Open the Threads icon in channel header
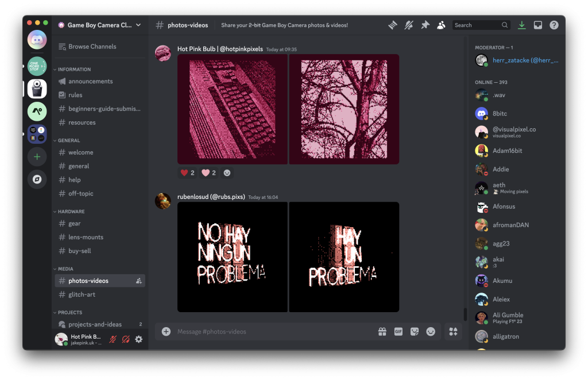Image resolution: width=588 pixels, height=380 pixels. pos(393,25)
